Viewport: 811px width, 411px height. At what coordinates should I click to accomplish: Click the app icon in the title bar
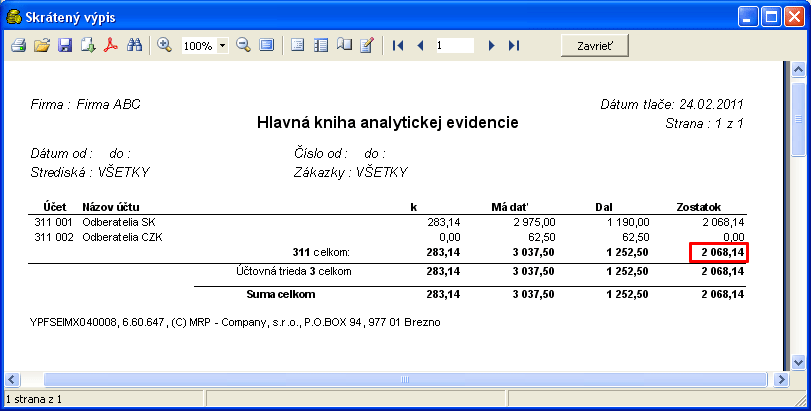[13, 17]
